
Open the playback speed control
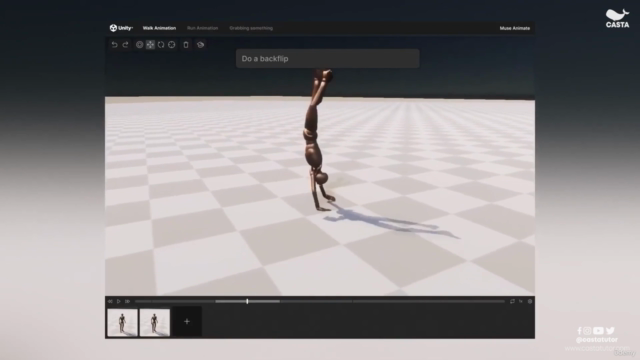coord(521,301)
